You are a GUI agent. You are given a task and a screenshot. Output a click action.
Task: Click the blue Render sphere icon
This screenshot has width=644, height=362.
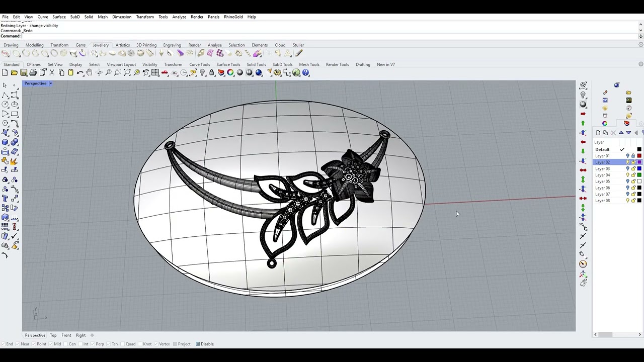[259, 72]
